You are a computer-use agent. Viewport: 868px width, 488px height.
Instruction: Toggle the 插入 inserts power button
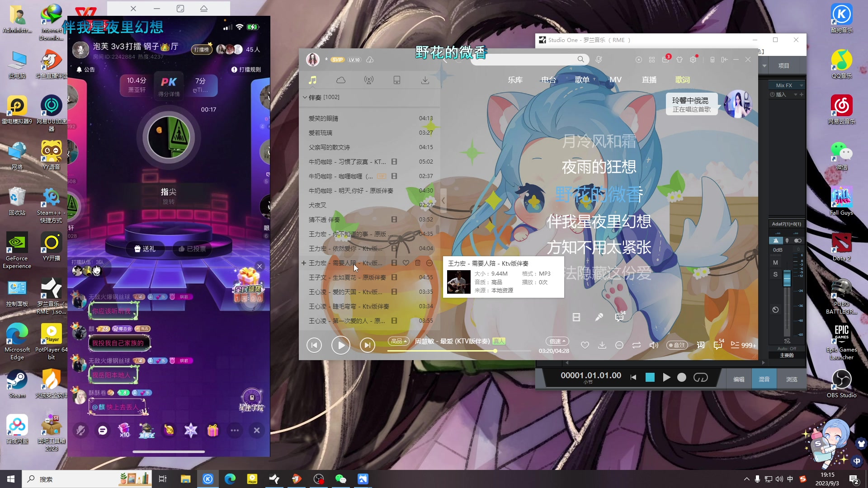[773, 94]
